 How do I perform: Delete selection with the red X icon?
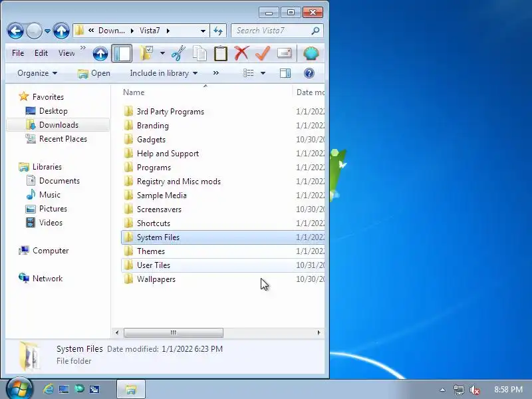pos(241,54)
